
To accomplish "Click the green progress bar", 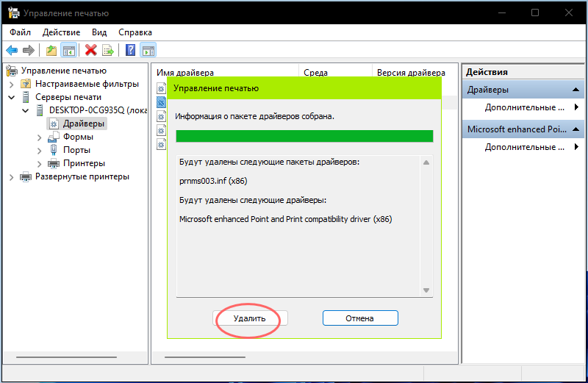I will click(304, 136).
